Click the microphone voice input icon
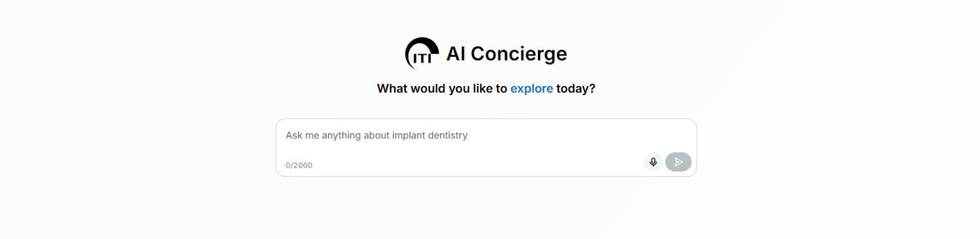The width and height of the screenshot is (980, 239). click(653, 162)
